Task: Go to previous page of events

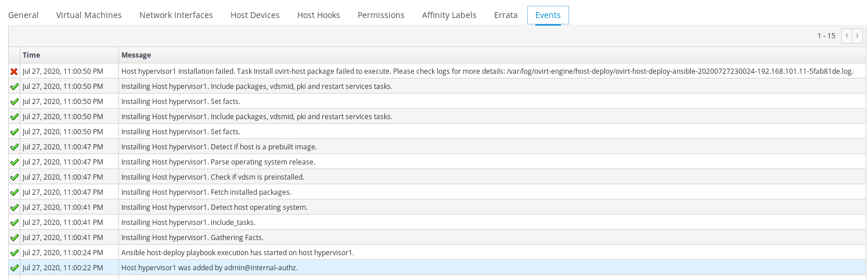Action: click(847, 36)
